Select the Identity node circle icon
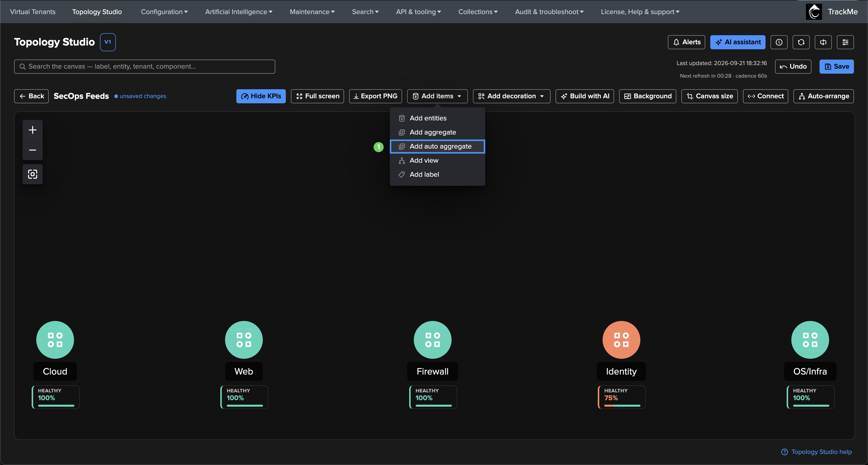 coord(621,340)
